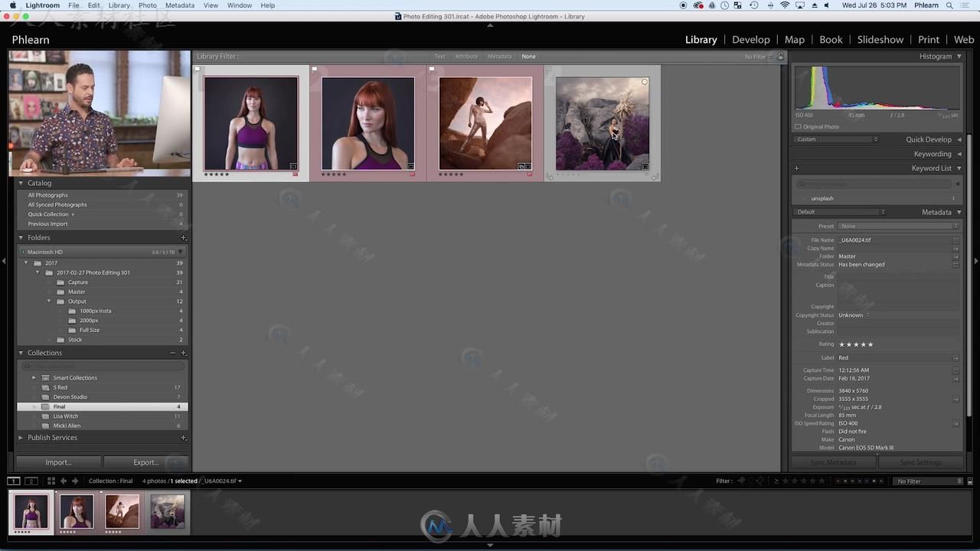
Task: Open the Default metadata view dropdown
Action: pyautogui.click(x=841, y=212)
